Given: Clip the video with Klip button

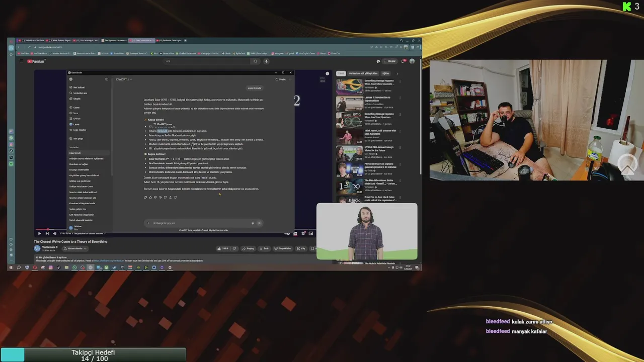Looking at the screenshot, I should (301, 248).
